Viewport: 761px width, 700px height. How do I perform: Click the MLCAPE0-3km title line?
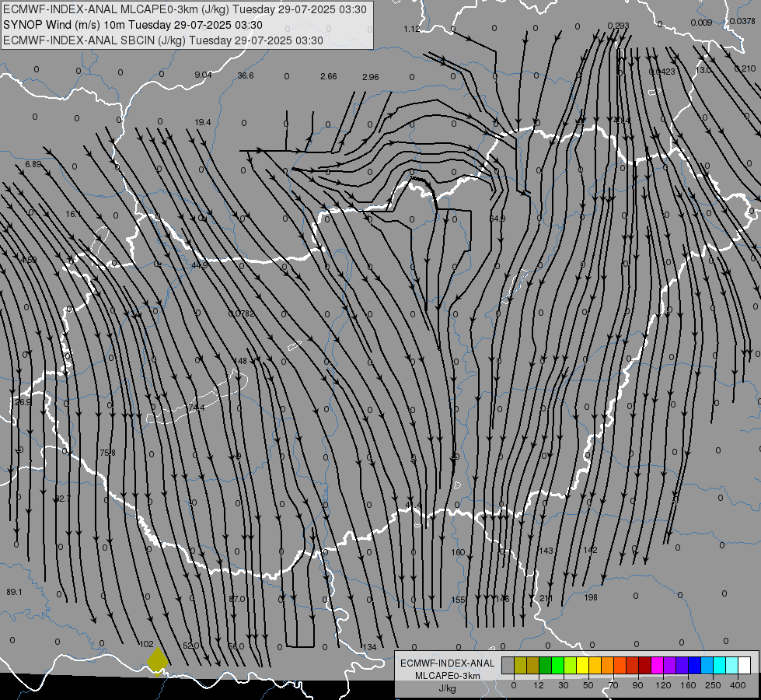point(184,9)
